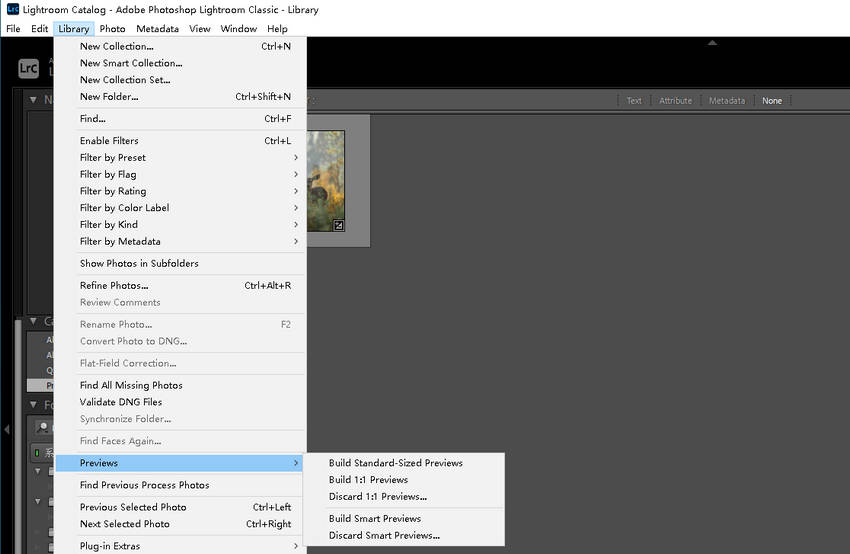Open the View menu

pos(199,29)
